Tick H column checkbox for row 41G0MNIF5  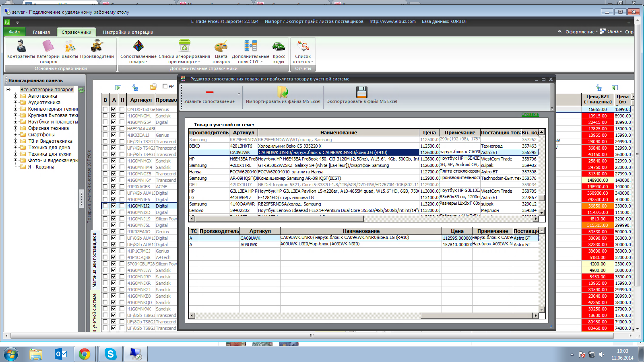coord(122,200)
